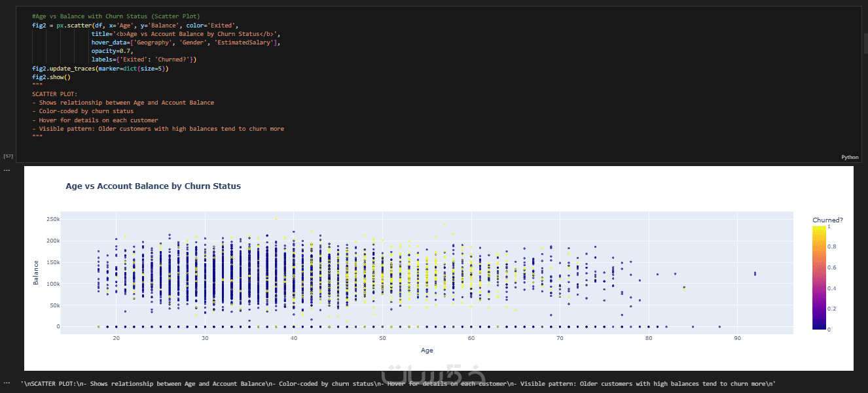Click the 'Balance' y-axis title
Viewport: 868px width, 393px height.
[37, 272]
